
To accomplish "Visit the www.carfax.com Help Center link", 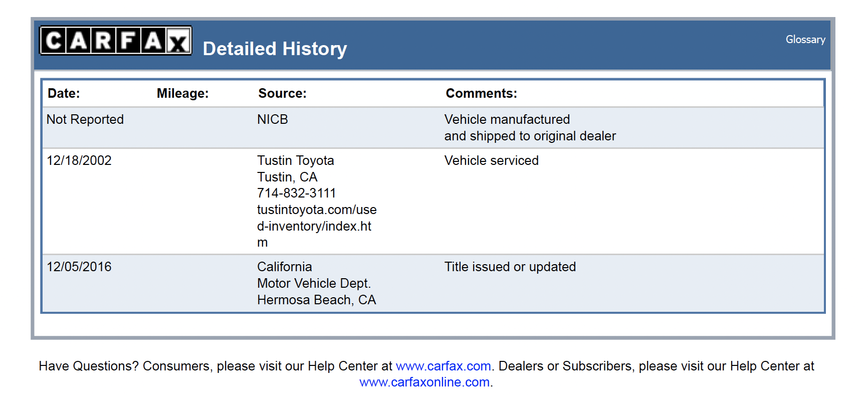I will [x=443, y=366].
